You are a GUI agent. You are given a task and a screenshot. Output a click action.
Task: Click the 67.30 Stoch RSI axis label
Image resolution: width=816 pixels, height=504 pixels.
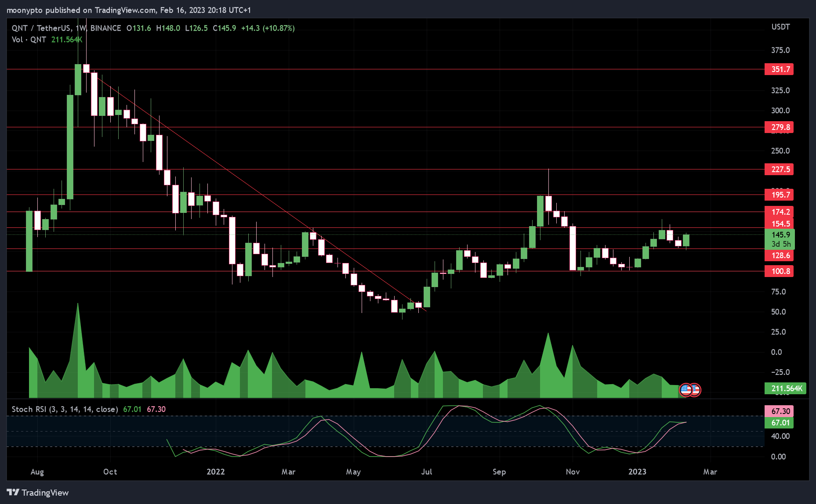pos(779,411)
